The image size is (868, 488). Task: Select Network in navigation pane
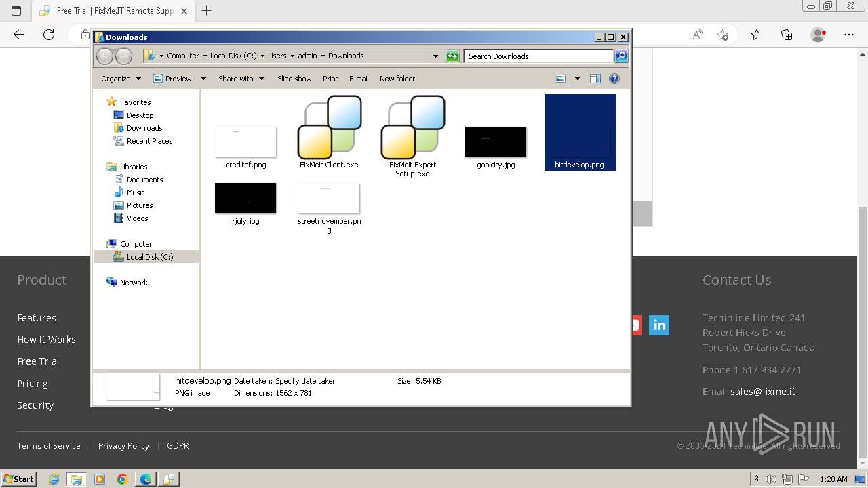(134, 283)
